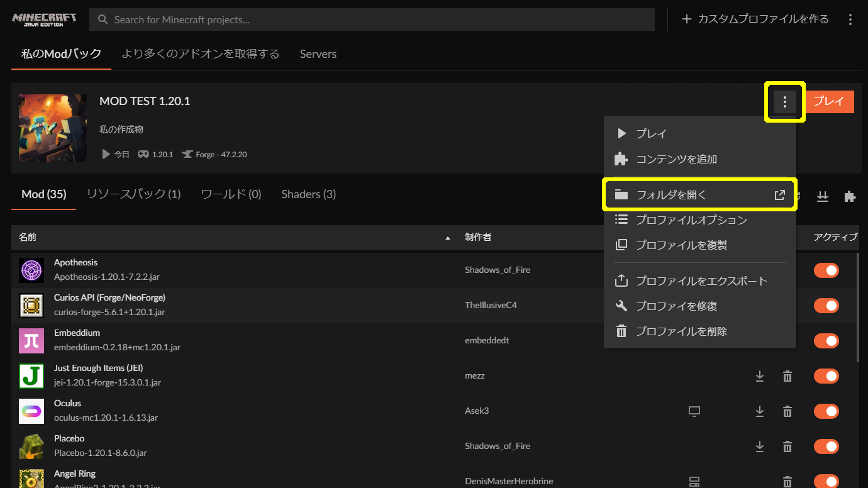Disable the Curios API mod toggle
Viewport: 868px width, 488px height.
tap(826, 306)
